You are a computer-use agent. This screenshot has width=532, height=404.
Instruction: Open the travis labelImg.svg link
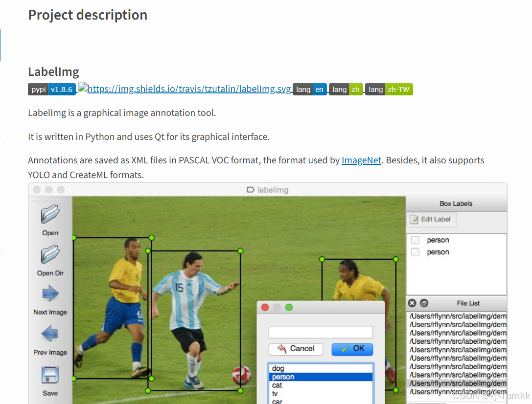[185, 89]
